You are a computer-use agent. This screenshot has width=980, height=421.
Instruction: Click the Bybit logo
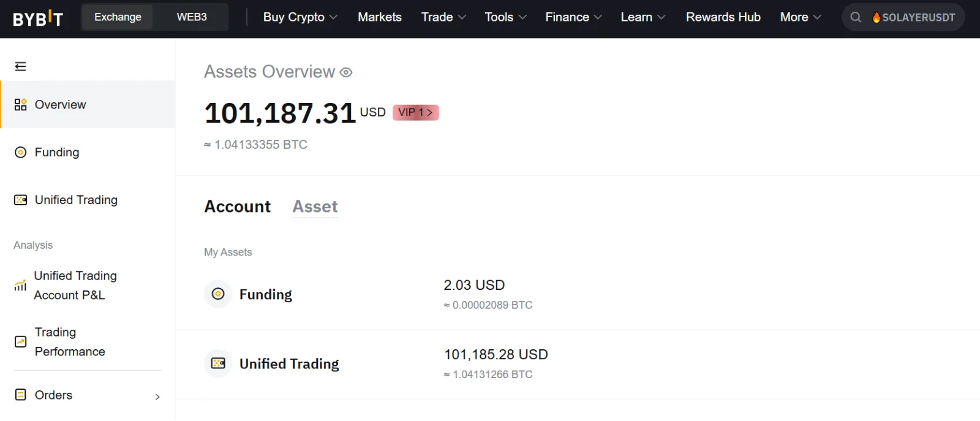pos(38,18)
